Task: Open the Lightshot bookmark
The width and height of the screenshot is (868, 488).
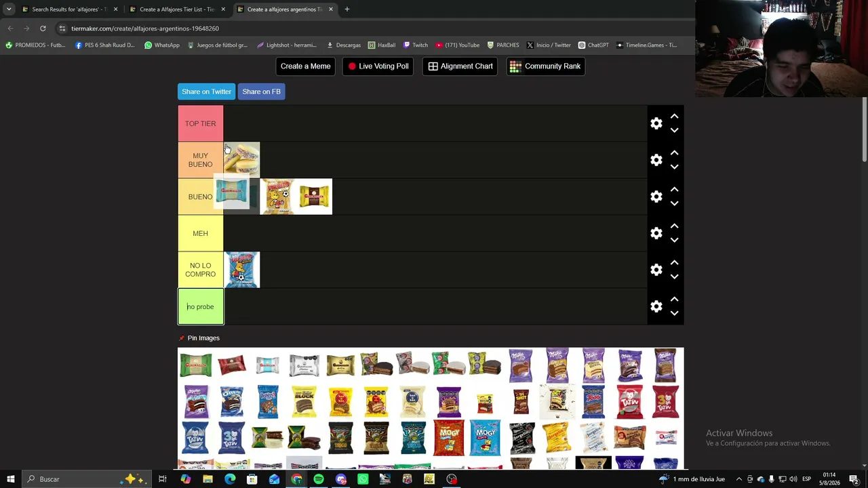Action: 287,45
